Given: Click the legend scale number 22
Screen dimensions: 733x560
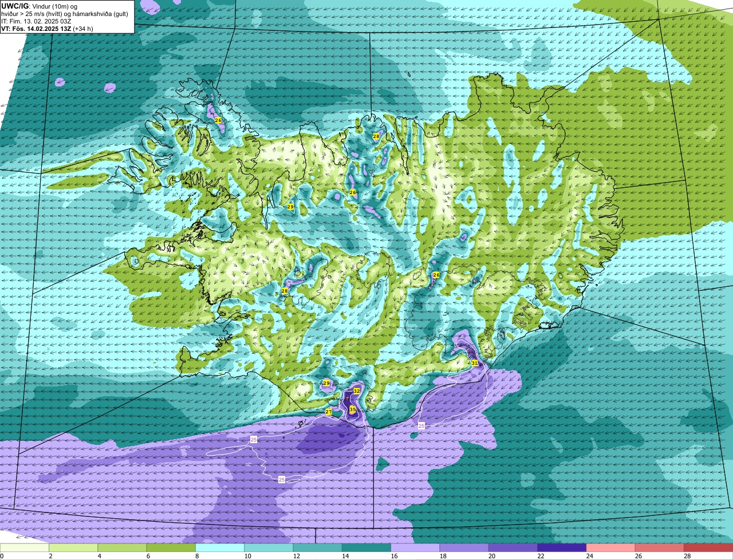Looking at the screenshot, I should (541, 556).
